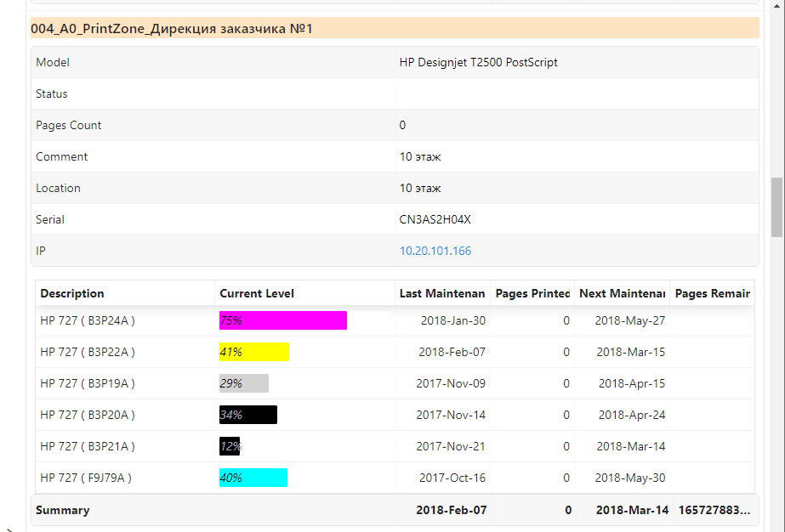Select cartridge HP 727 ( B3P22A )
The height and width of the screenshot is (532, 785).
(x=88, y=352)
